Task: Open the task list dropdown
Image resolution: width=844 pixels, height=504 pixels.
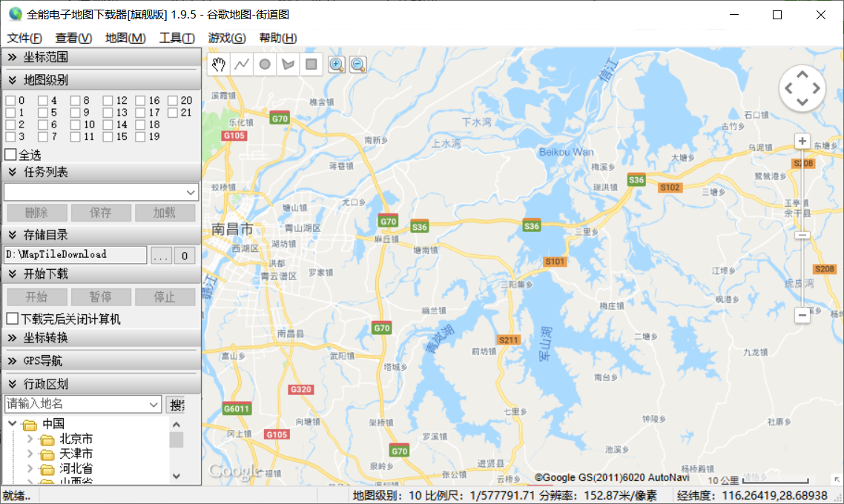Action: pyautogui.click(x=191, y=192)
